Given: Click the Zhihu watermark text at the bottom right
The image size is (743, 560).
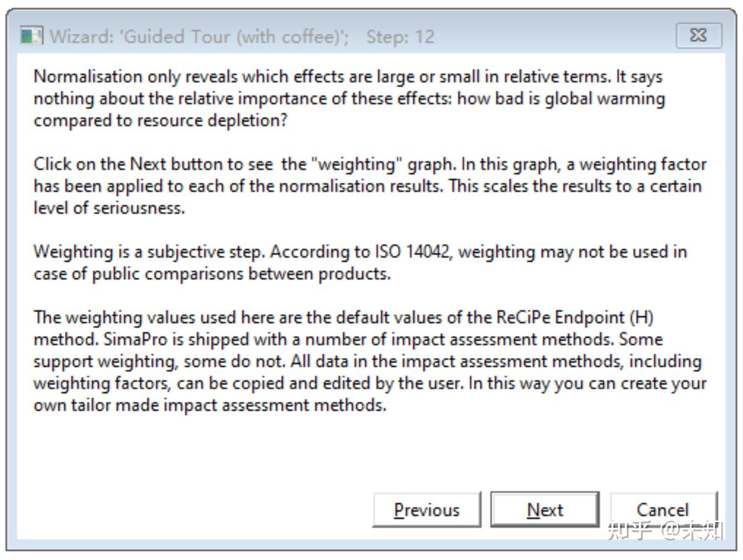Looking at the screenshot, I should tap(666, 530).
